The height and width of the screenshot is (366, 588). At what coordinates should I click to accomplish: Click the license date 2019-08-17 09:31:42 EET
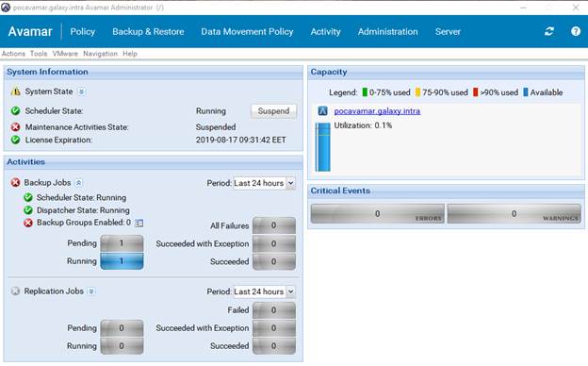tap(240, 140)
